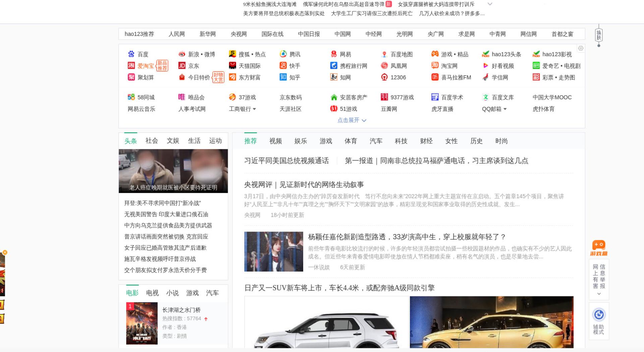Click the white SUV car image

pos(326,322)
